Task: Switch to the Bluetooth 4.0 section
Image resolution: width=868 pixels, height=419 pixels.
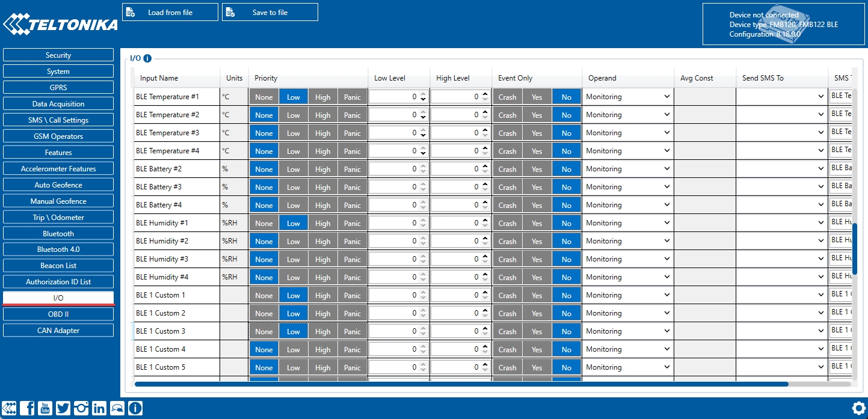Action: [x=58, y=249]
